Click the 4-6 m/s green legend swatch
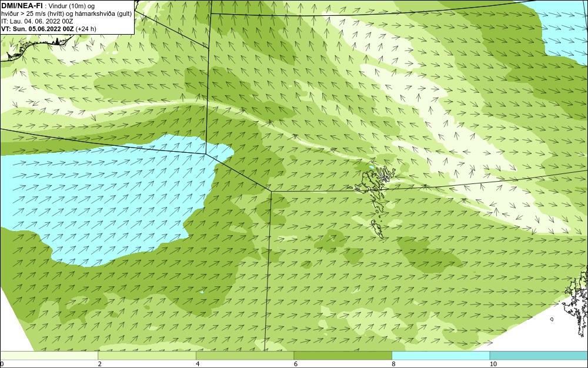The height and width of the screenshot is (368, 588). [x=245, y=355]
